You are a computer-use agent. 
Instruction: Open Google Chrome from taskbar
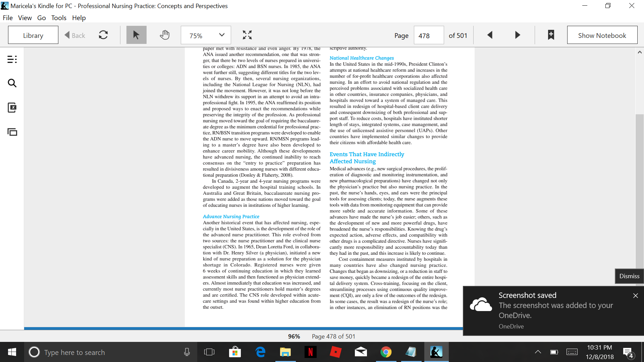[x=386, y=352]
